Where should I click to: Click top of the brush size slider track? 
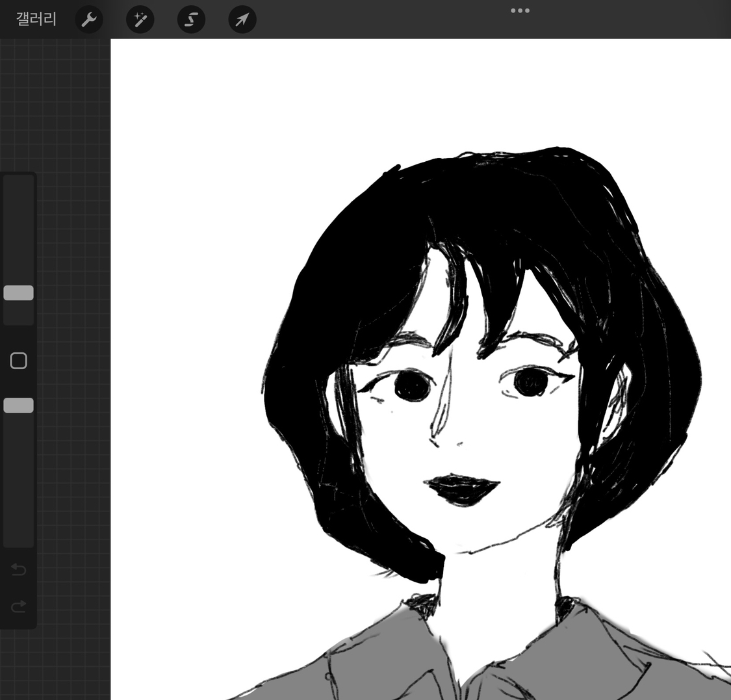(x=18, y=185)
